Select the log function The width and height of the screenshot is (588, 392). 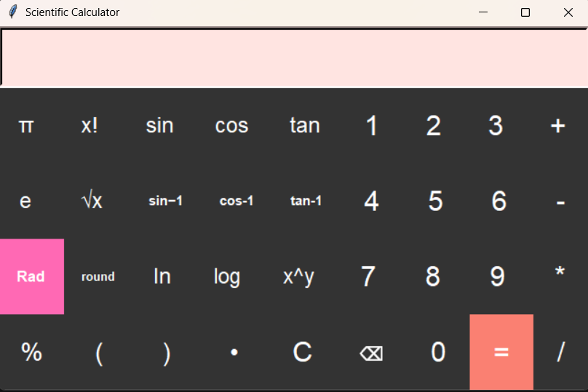tap(227, 276)
